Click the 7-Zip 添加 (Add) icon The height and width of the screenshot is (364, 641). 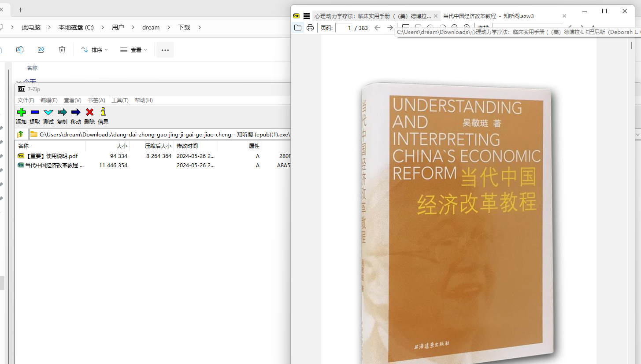click(21, 112)
